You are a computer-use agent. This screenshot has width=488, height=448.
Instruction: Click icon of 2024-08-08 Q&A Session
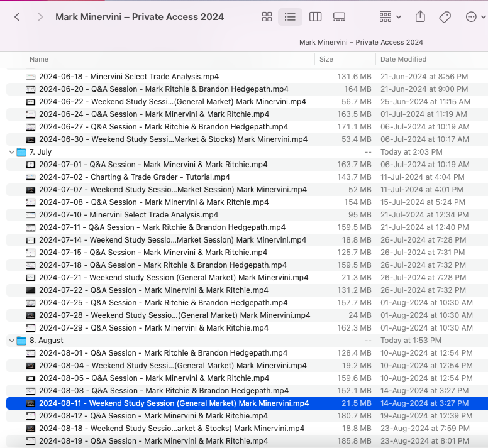[30, 391]
